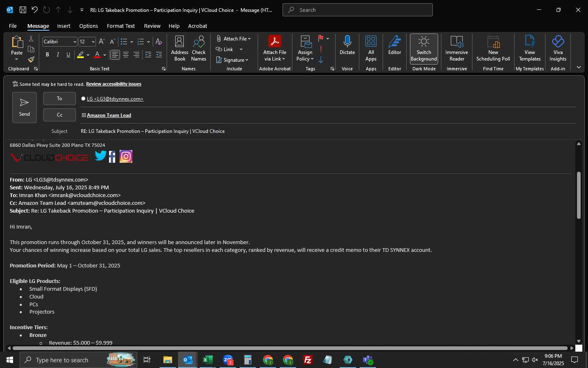The width and height of the screenshot is (588, 368).
Task: Click the Save icon in title bar
Action: 23,10
